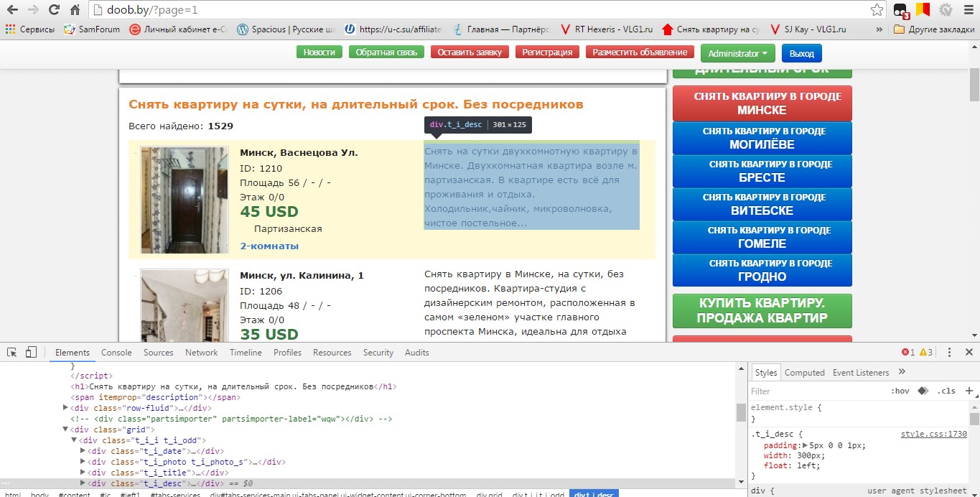Show hidden bookmarks with the chevron
Screen dimensions: 980x497
[x=879, y=29]
